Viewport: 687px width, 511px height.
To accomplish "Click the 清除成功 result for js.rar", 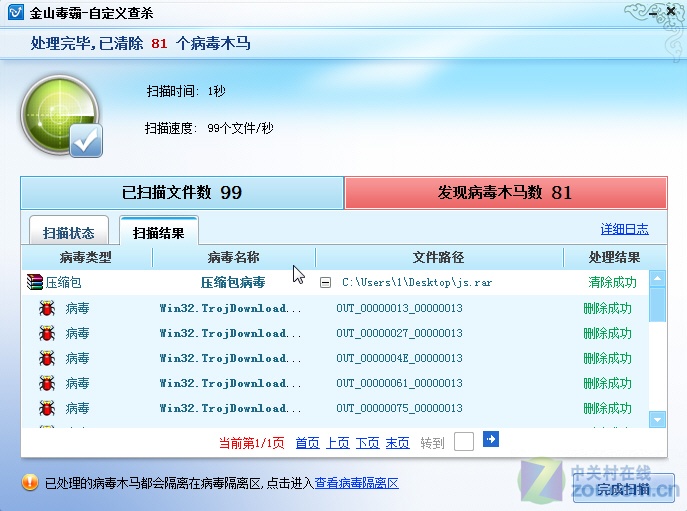I will [612, 282].
